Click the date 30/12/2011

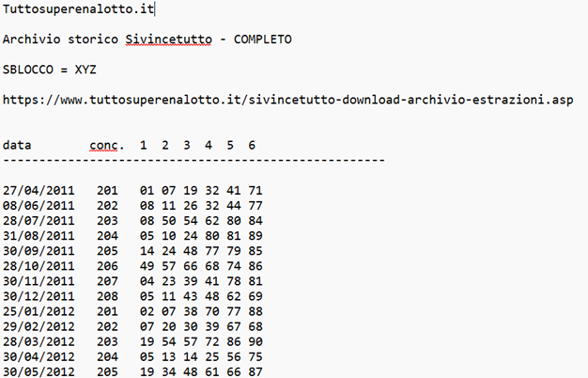point(39,295)
